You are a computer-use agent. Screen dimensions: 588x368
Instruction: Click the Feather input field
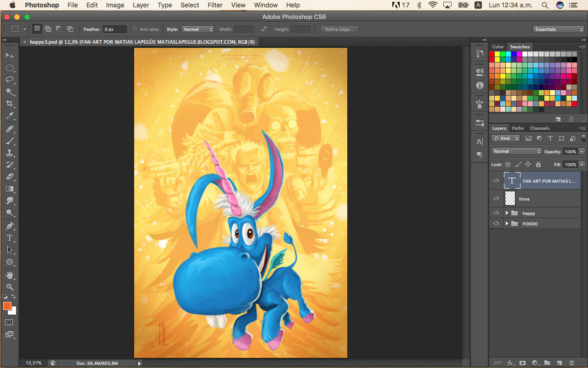[x=114, y=29]
